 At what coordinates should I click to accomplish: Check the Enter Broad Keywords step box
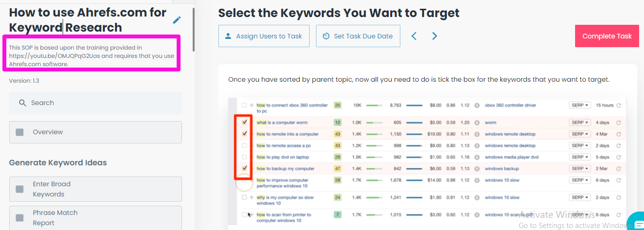pos(20,189)
